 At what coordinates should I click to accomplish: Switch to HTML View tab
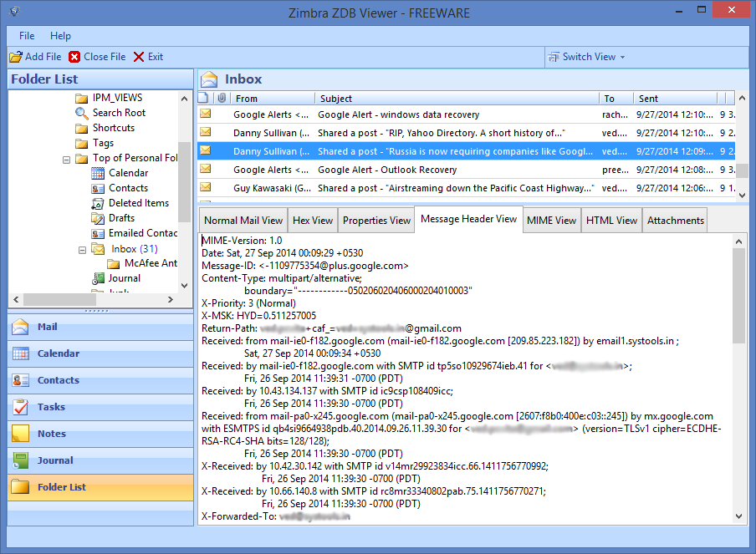pyautogui.click(x=612, y=221)
